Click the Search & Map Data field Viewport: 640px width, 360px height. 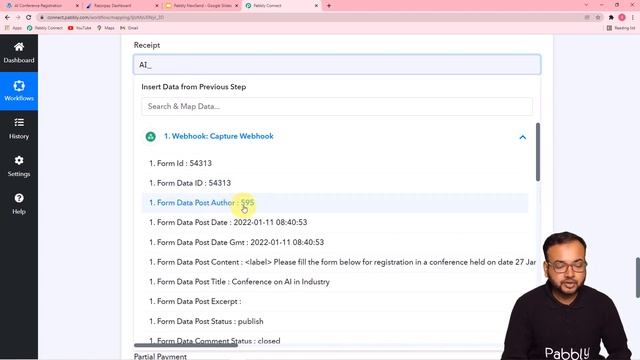point(337,106)
